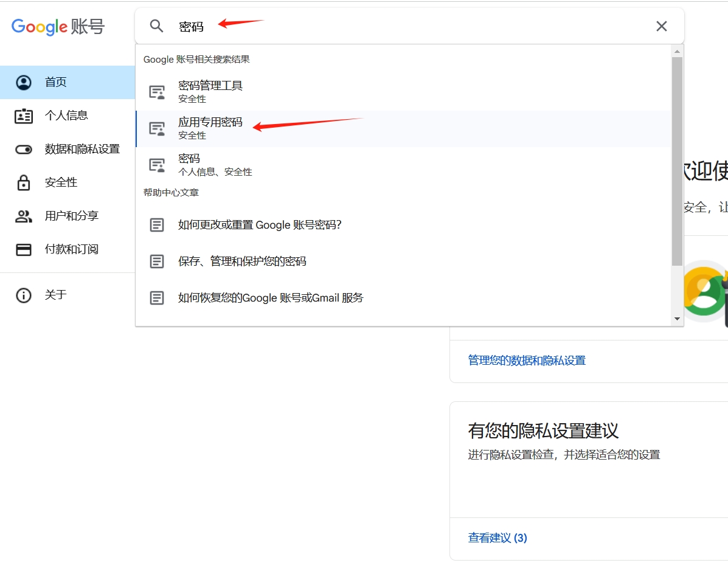Open 管理您的数据和隐私设置 link

click(x=527, y=361)
